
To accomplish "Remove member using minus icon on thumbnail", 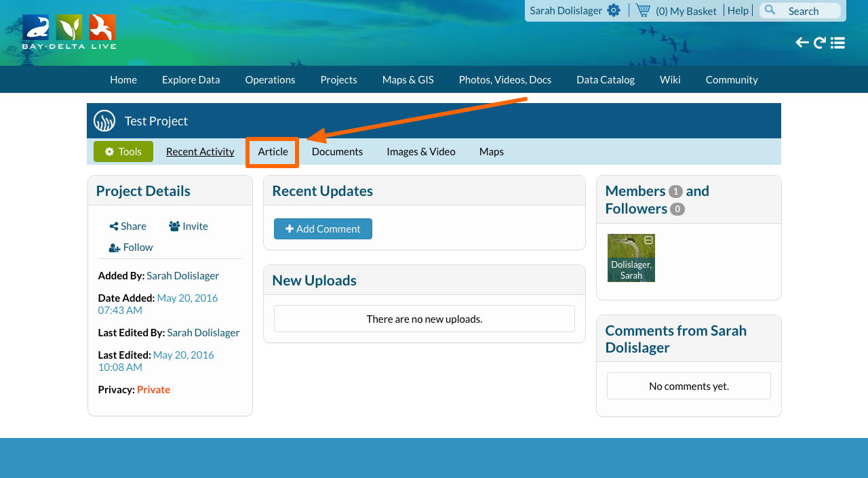I will [x=648, y=241].
